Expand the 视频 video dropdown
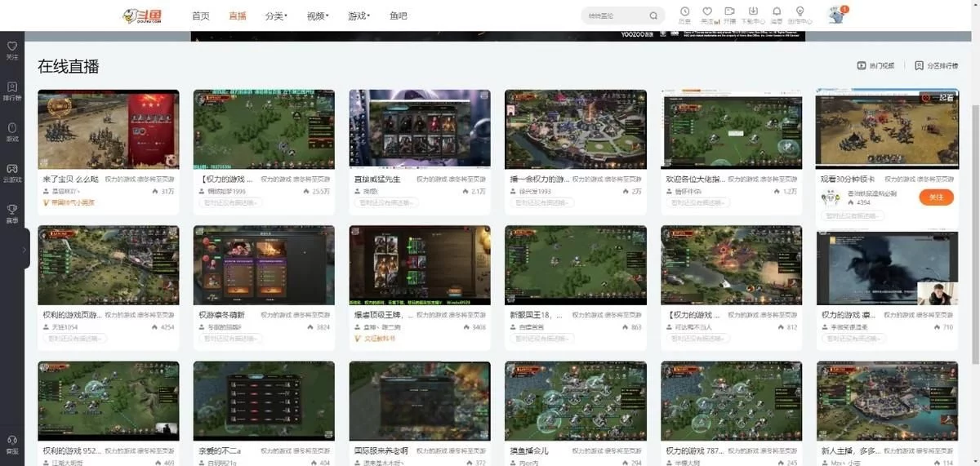 point(318,16)
